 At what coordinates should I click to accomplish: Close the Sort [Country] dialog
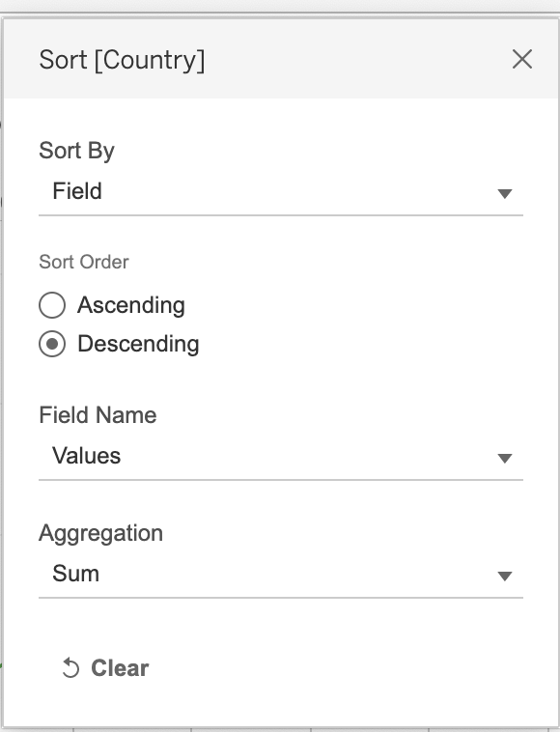(521, 59)
